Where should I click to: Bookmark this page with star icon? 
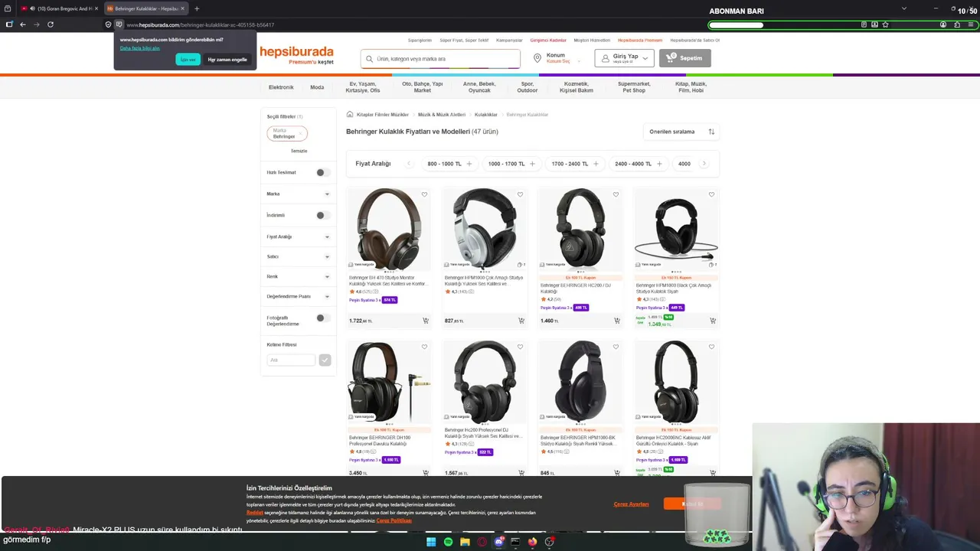click(x=885, y=24)
